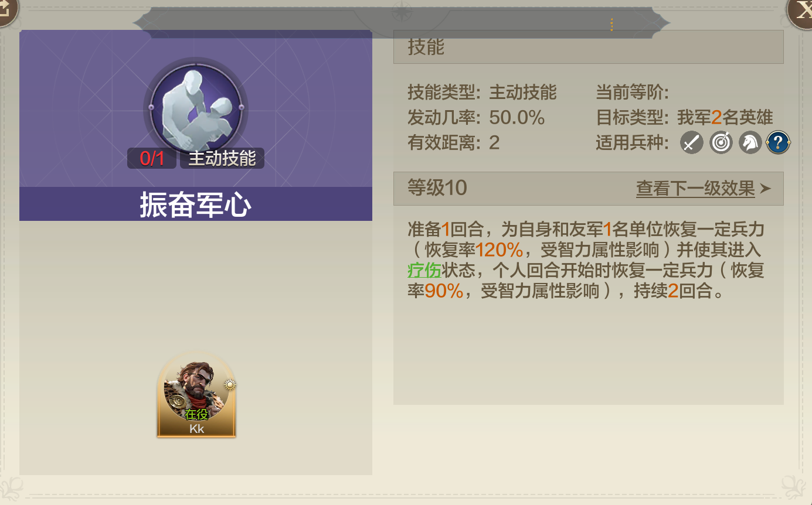The image size is (812, 505).
Task: Click the 主动技能 tag under the emblem
Action: tap(222, 159)
